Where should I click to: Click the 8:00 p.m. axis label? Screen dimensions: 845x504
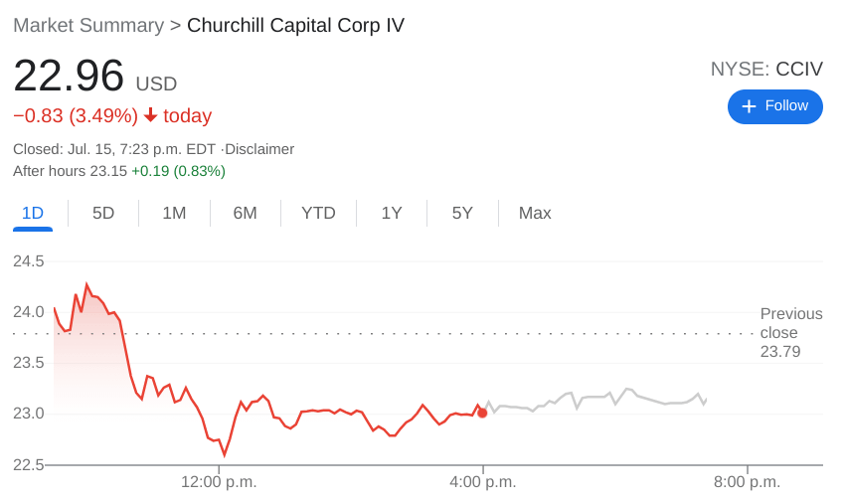747,482
